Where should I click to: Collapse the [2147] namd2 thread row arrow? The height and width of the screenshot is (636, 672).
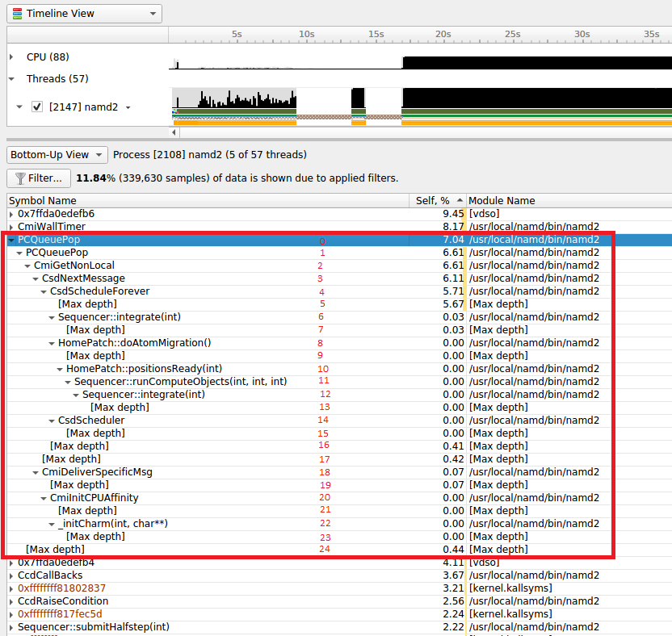[20, 107]
